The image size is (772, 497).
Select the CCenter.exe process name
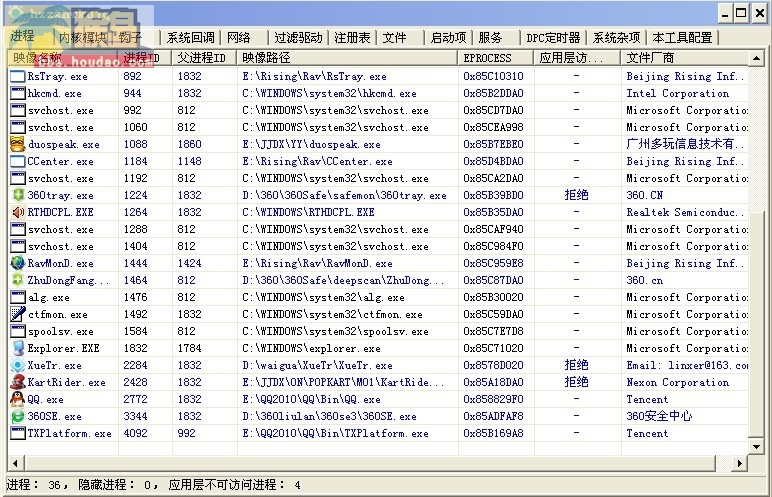61,161
